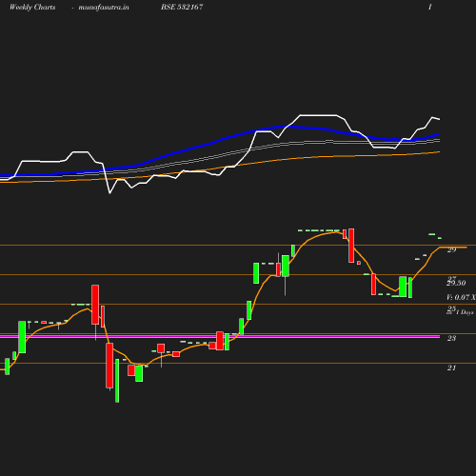Click the tallest red candle near 25
This screenshot has height=476, width=476.
pos(95,305)
